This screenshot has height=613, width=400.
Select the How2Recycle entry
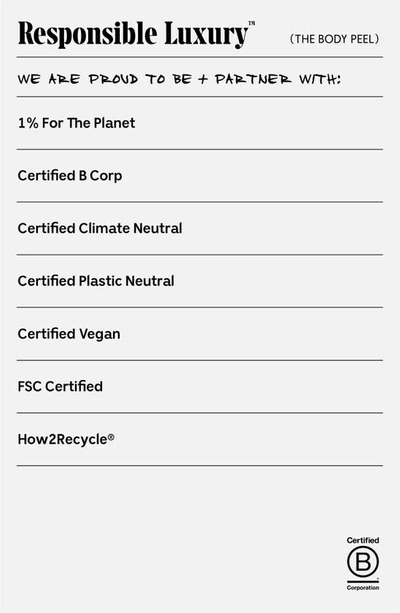coord(199,439)
